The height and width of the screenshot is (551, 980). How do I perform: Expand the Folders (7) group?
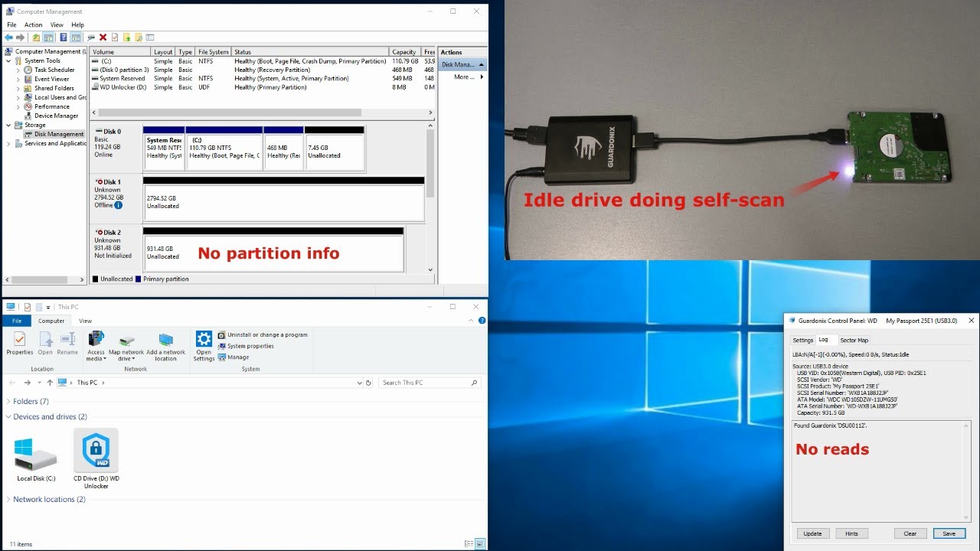point(8,401)
